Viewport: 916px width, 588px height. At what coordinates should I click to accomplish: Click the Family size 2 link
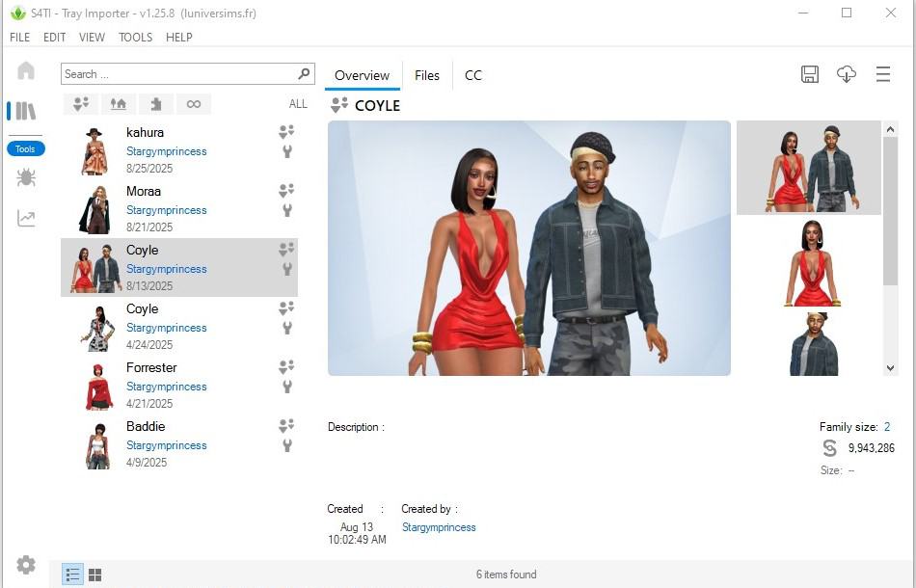coord(886,426)
